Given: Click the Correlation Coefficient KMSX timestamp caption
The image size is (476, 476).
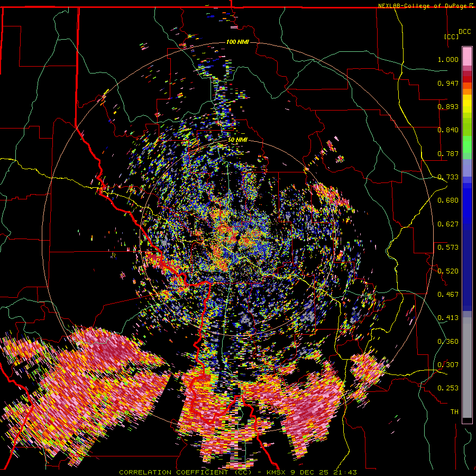Looking at the screenshot, I should click(237, 472).
